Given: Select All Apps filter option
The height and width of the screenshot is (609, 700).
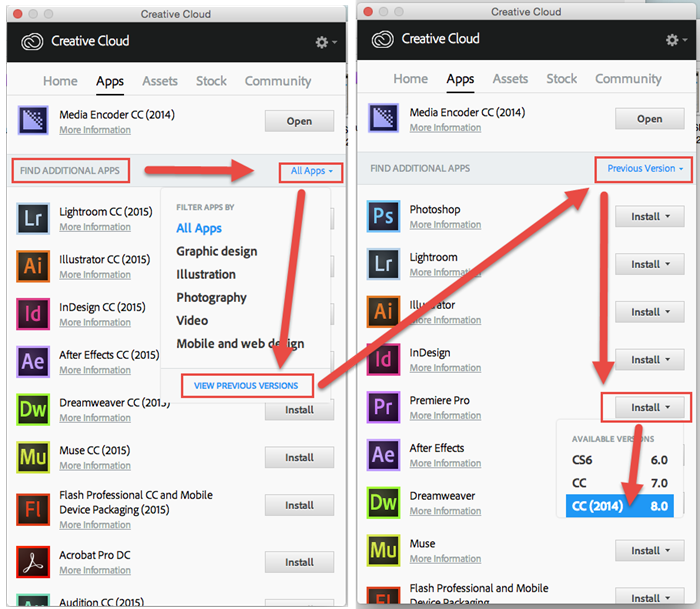Looking at the screenshot, I should pos(199,228).
